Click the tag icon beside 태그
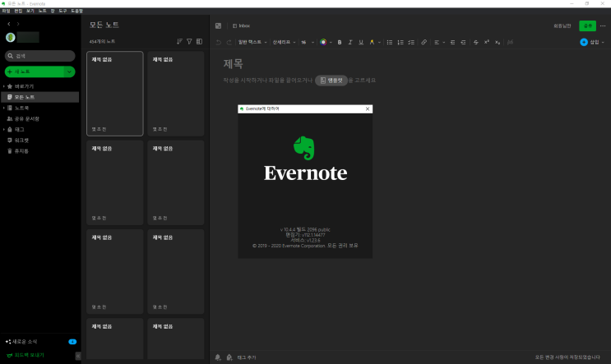 pos(10,129)
